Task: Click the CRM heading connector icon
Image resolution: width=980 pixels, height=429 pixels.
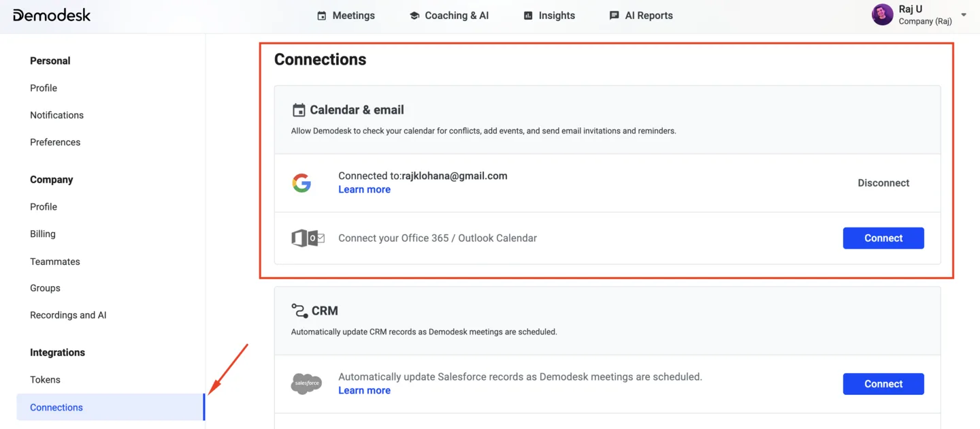Action: 299,311
